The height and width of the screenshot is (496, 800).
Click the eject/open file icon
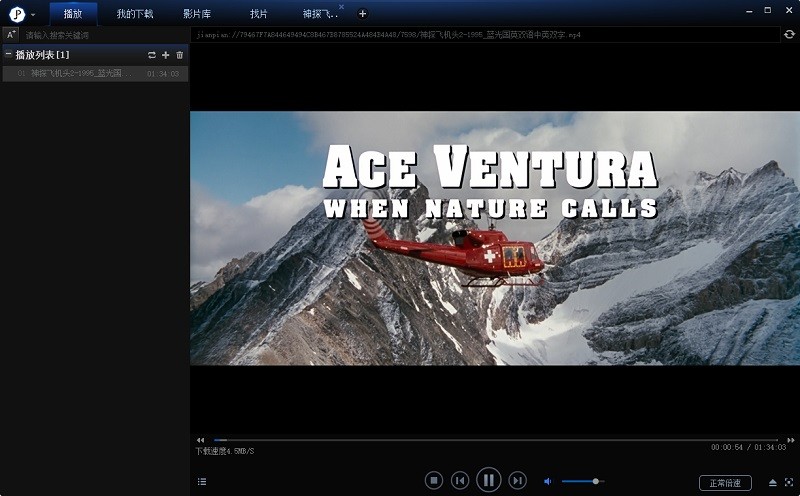click(x=773, y=482)
